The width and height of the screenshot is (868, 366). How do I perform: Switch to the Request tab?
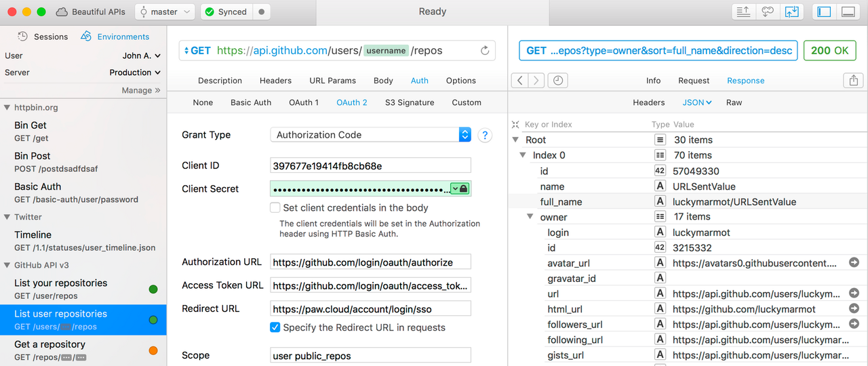tap(694, 81)
